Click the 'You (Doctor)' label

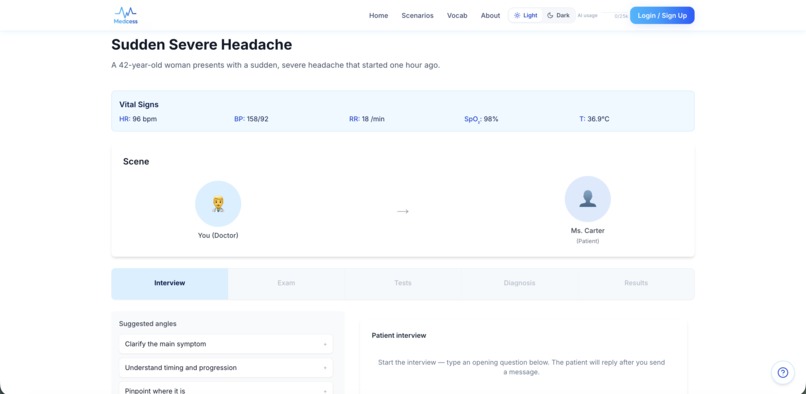(x=218, y=236)
